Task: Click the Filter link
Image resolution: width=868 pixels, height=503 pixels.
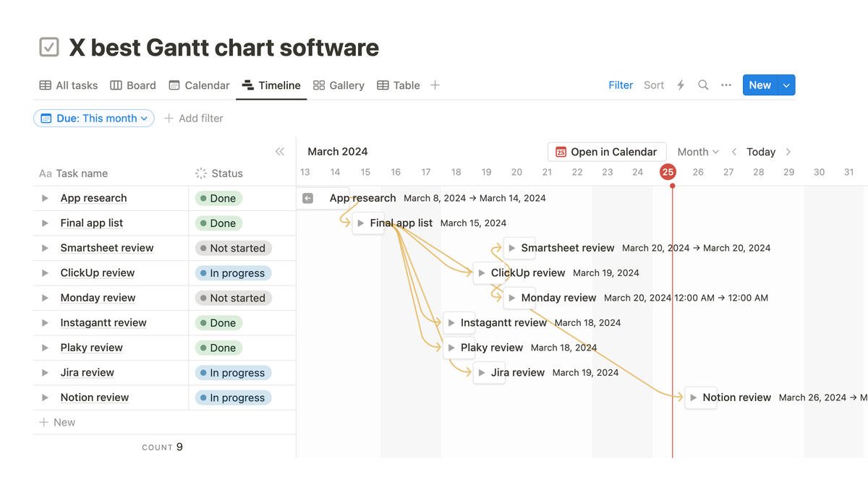Action: [x=620, y=85]
